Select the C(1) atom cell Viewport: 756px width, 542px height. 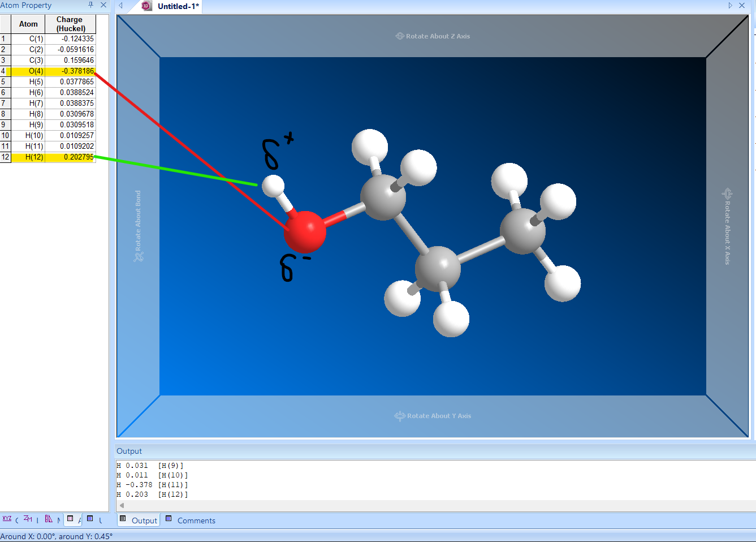click(x=28, y=39)
